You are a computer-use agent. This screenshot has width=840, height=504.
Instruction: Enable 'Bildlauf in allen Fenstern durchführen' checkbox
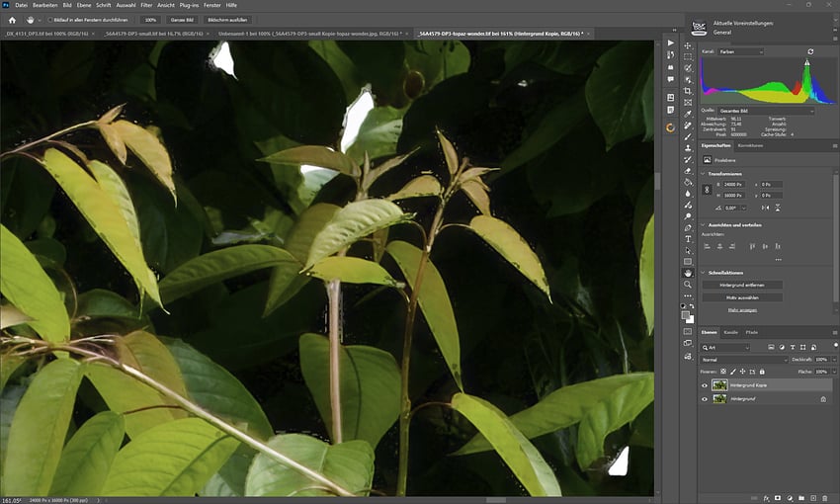coord(50,20)
